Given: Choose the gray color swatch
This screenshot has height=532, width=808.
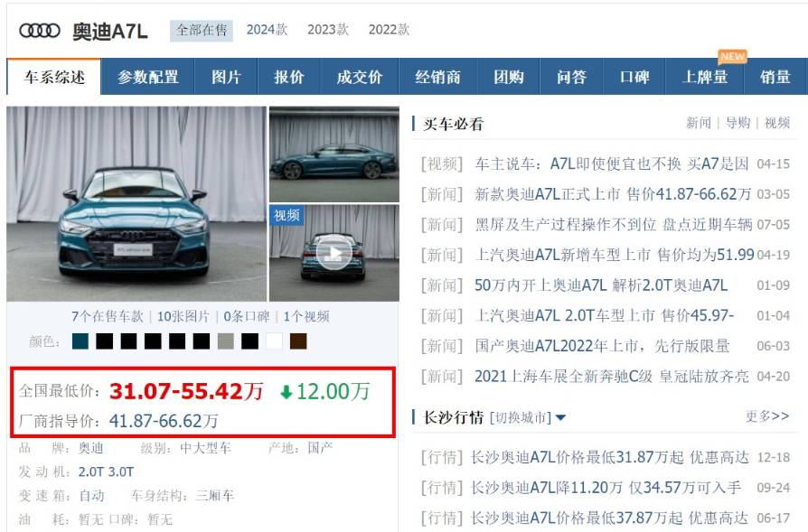Looking at the screenshot, I should pyautogui.click(x=226, y=341).
